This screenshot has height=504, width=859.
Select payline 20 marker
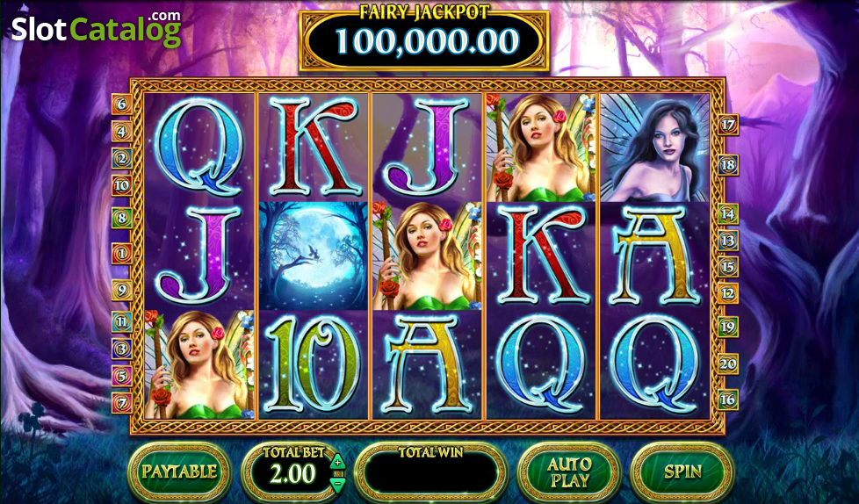(x=728, y=364)
